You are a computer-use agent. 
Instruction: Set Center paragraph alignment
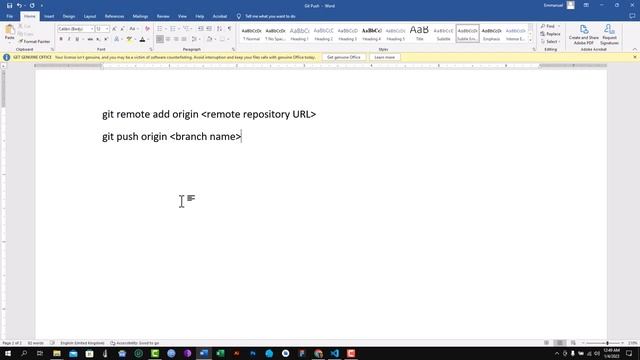tap(168, 39)
